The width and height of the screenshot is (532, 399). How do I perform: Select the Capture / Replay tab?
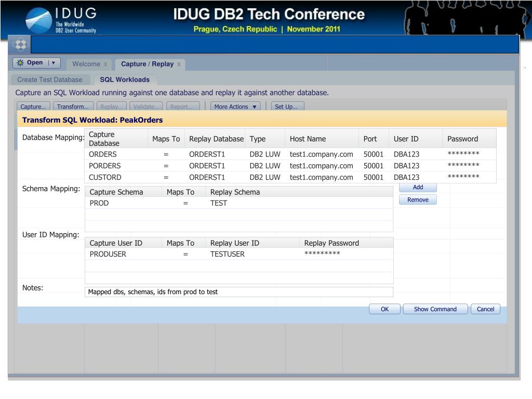[147, 64]
